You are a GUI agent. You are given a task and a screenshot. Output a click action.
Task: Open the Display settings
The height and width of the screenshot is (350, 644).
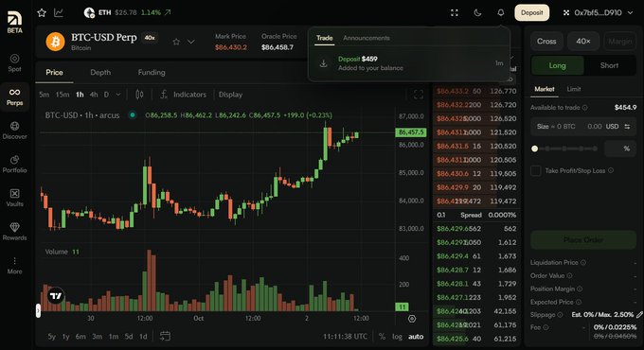click(x=230, y=95)
